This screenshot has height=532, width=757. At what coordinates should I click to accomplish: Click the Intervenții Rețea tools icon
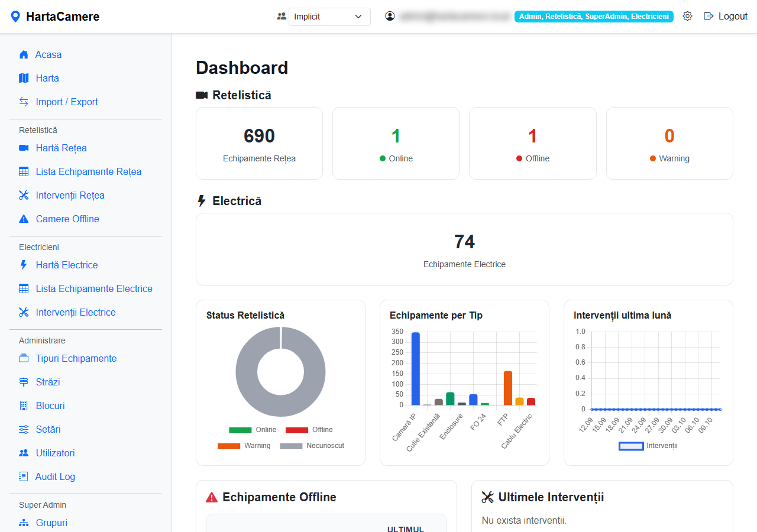point(24,195)
